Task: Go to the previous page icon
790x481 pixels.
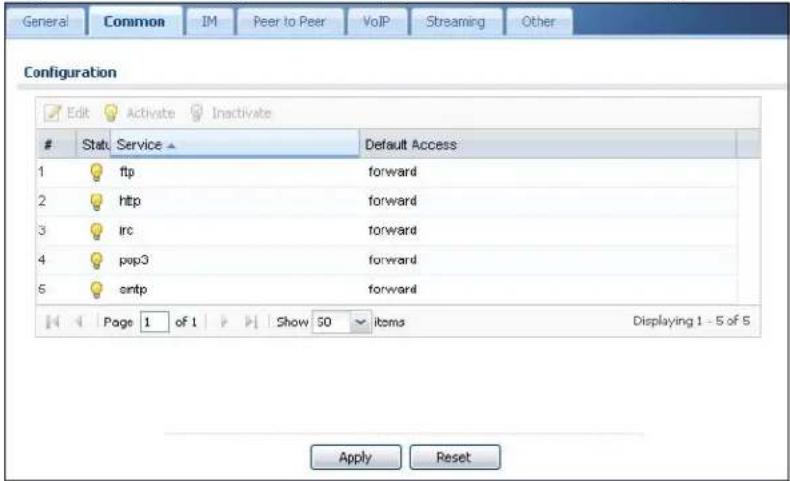Action: click(x=79, y=321)
